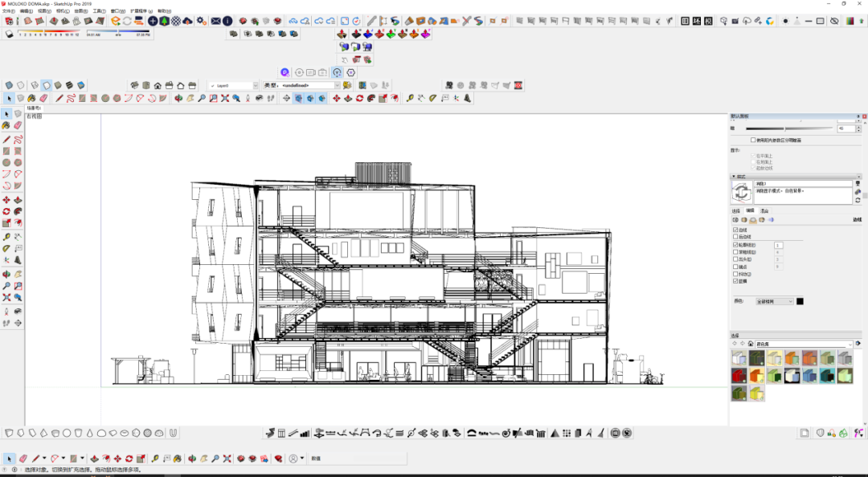Switch to the 混合 mix tab
The width and height of the screenshot is (868, 477).
[x=764, y=211]
